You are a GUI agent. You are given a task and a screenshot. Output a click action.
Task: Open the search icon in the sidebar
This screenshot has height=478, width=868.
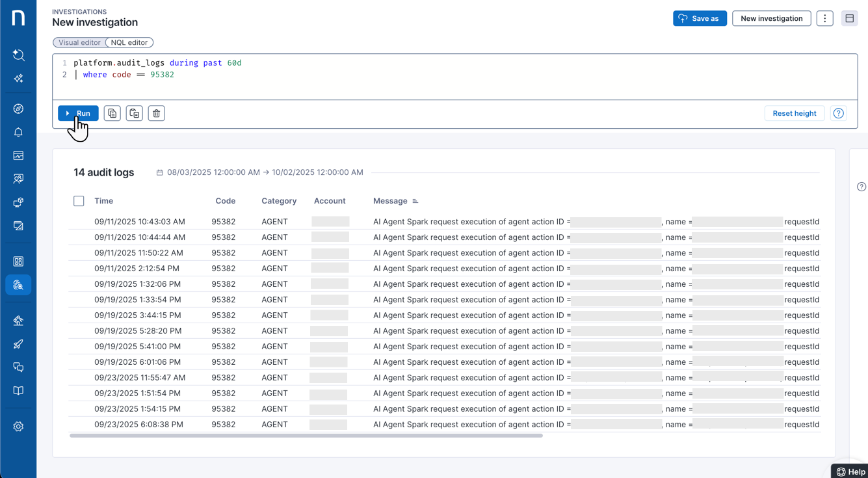click(18, 55)
